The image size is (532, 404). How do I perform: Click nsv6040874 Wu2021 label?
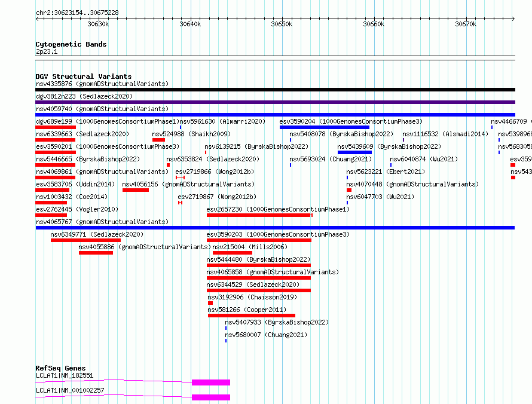(x=424, y=159)
